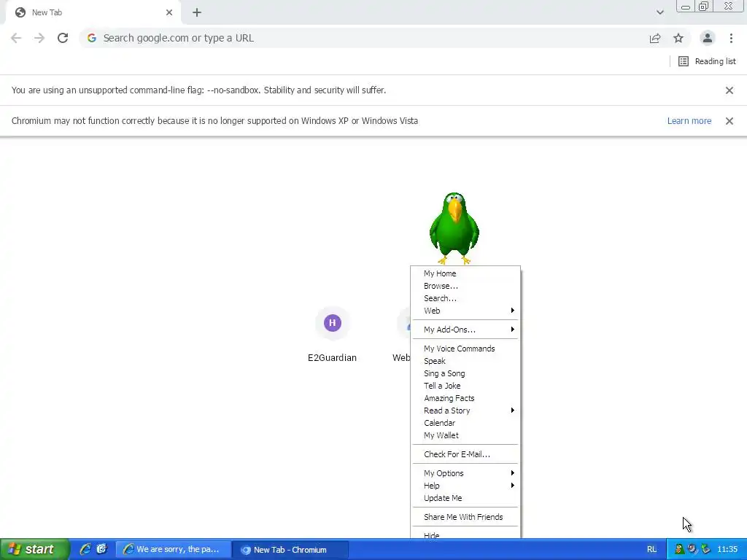747x560 pixels.
Task: Open Calendar from the menu
Action: pos(466,423)
